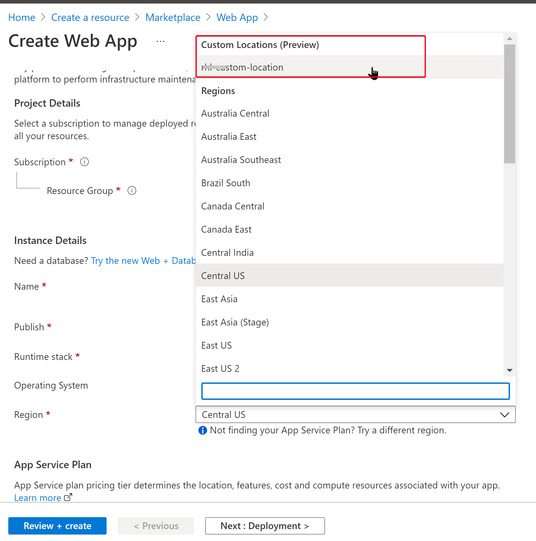The height and width of the screenshot is (541, 536).
Task: Choose Central US from the region list
Action: 349,276
